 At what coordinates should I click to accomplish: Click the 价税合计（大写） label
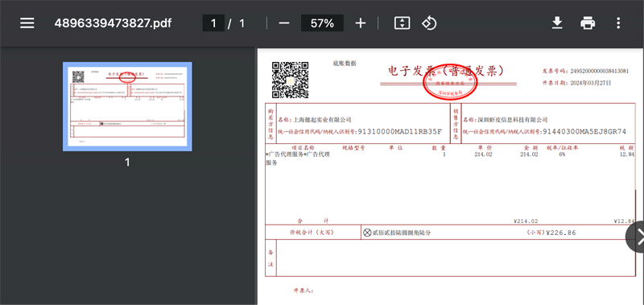[312, 233]
